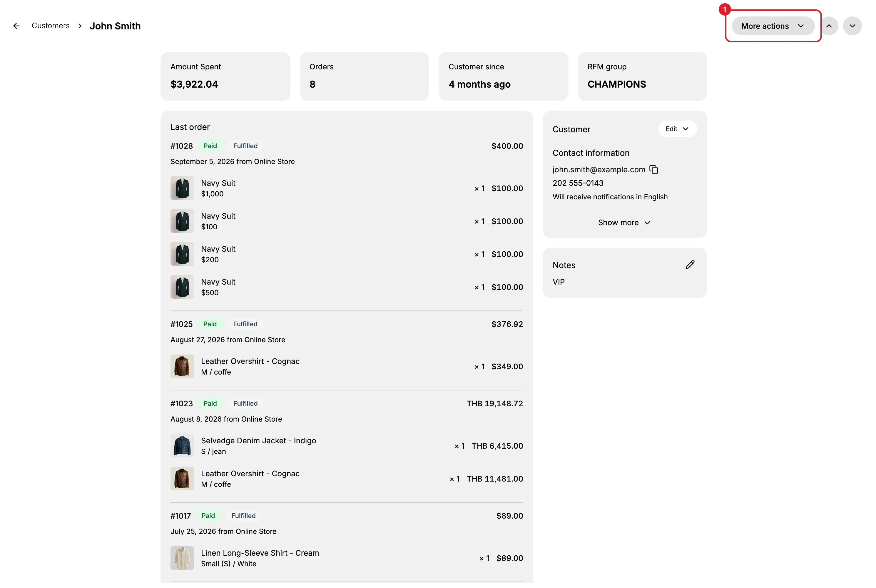
Task: Open order #1017
Action: pos(181,516)
